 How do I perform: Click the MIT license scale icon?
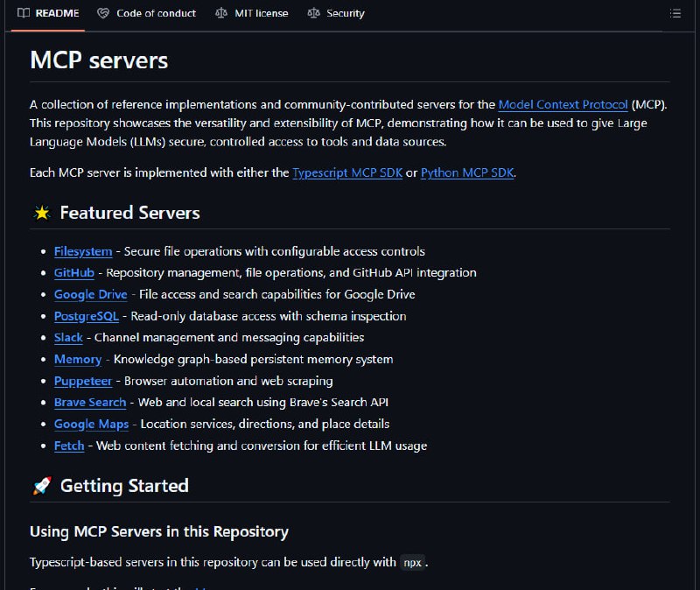pyautogui.click(x=221, y=13)
